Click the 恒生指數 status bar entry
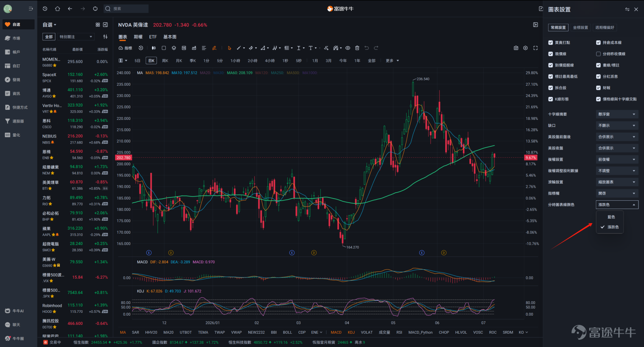Screen dimensions: 644x347 pyautogui.click(x=107, y=343)
